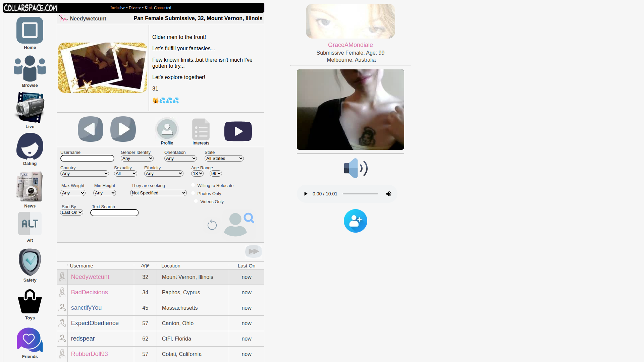The height and width of the screenshot is (362, 644).
Task: Open the Home sidebar icon
Action: click(x=30, y=30)
